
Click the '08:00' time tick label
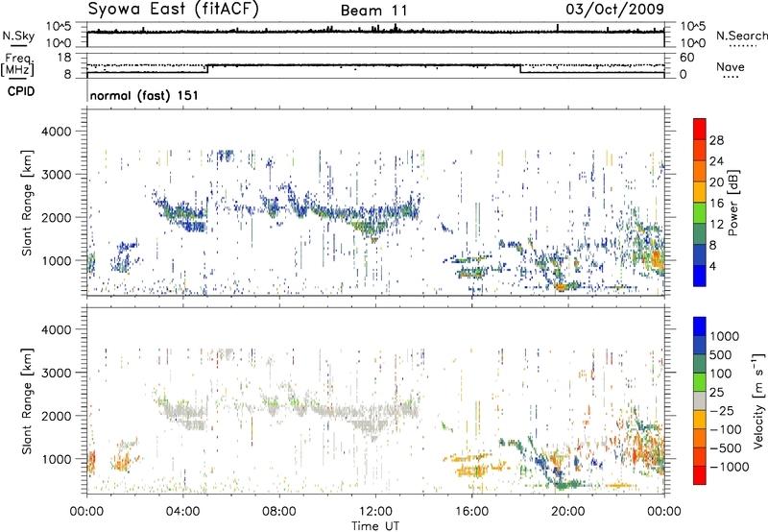[279, 512]
